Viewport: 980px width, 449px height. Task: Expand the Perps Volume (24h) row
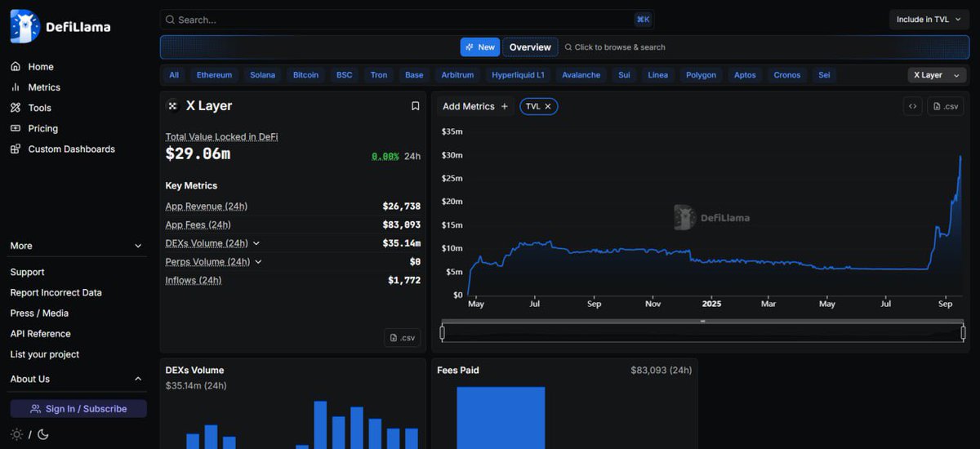(258, 262)
